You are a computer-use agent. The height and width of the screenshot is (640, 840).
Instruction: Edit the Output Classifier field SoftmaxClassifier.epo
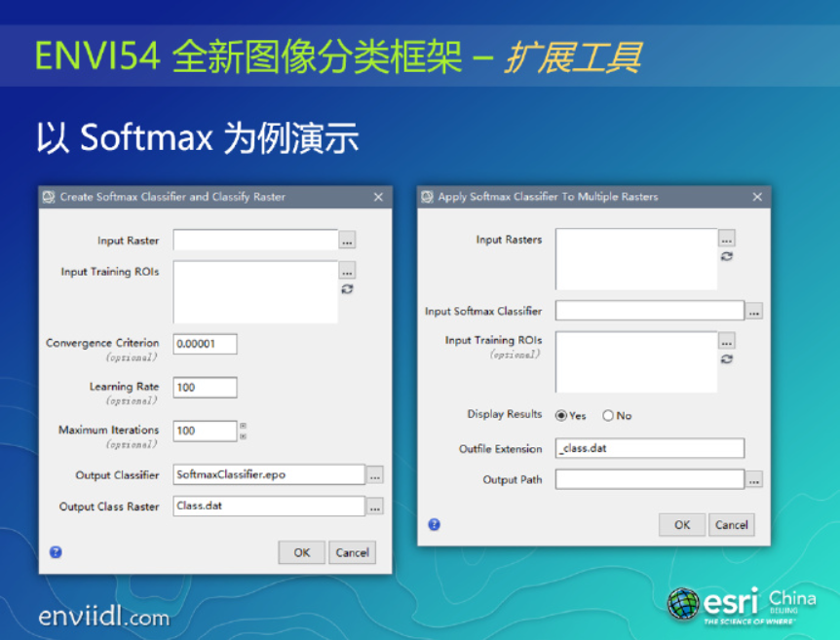(269, 474)
